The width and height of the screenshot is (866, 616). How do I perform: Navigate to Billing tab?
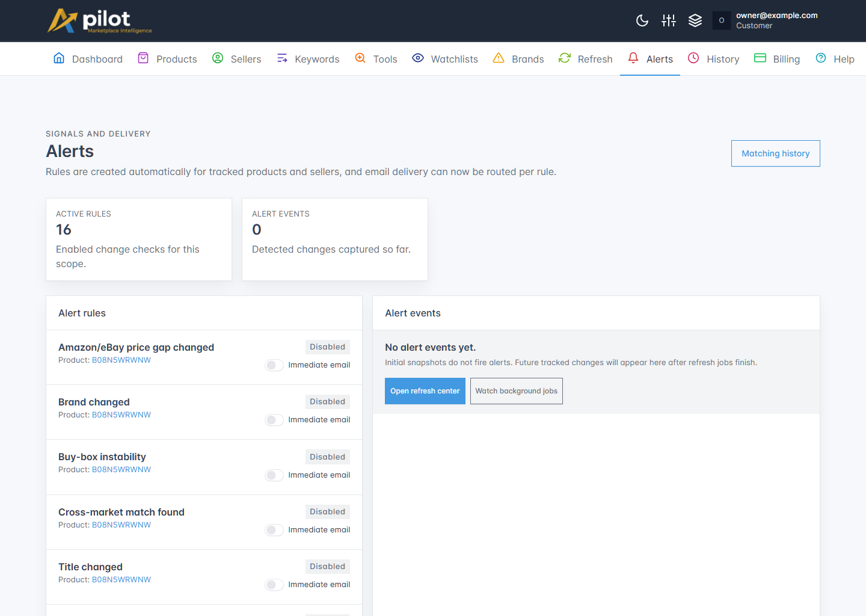[x=777, y=59]
